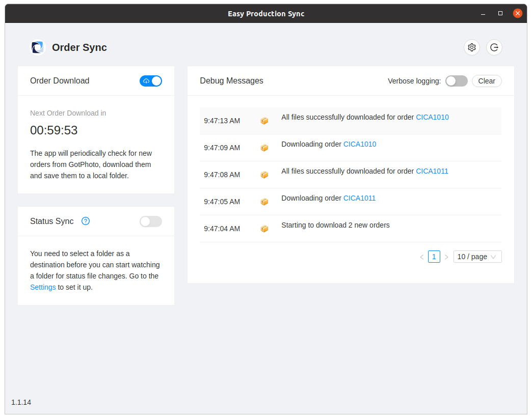Click the 9:47:05 AM timestamp
Screen dimensions: 532x419
[222, 202]
